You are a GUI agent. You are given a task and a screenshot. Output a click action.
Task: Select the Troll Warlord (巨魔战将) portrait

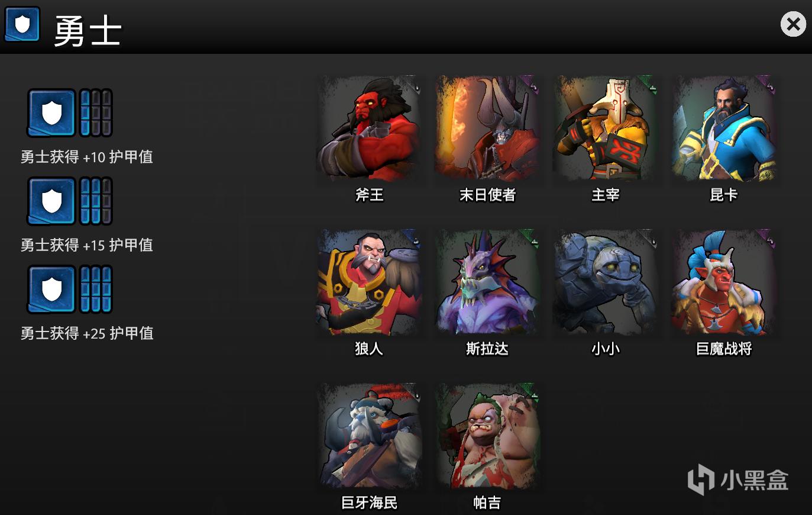pos(724,282)
